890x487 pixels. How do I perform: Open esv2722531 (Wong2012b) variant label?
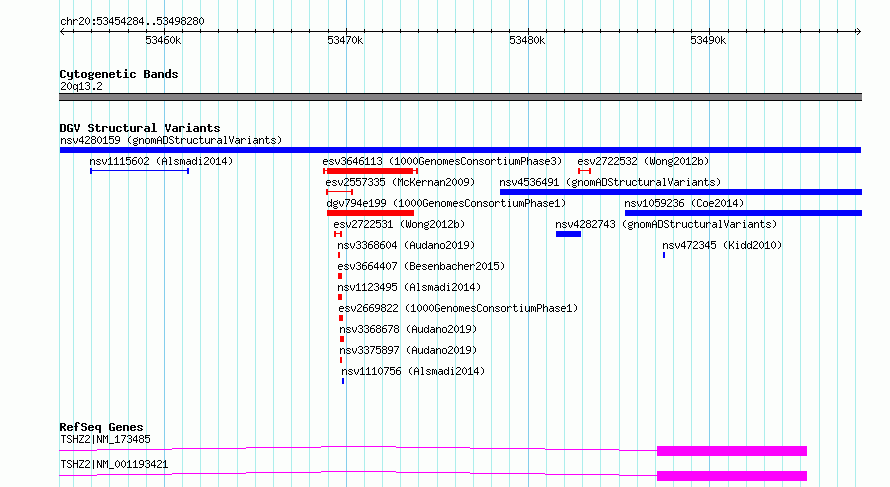click(399, 224)
